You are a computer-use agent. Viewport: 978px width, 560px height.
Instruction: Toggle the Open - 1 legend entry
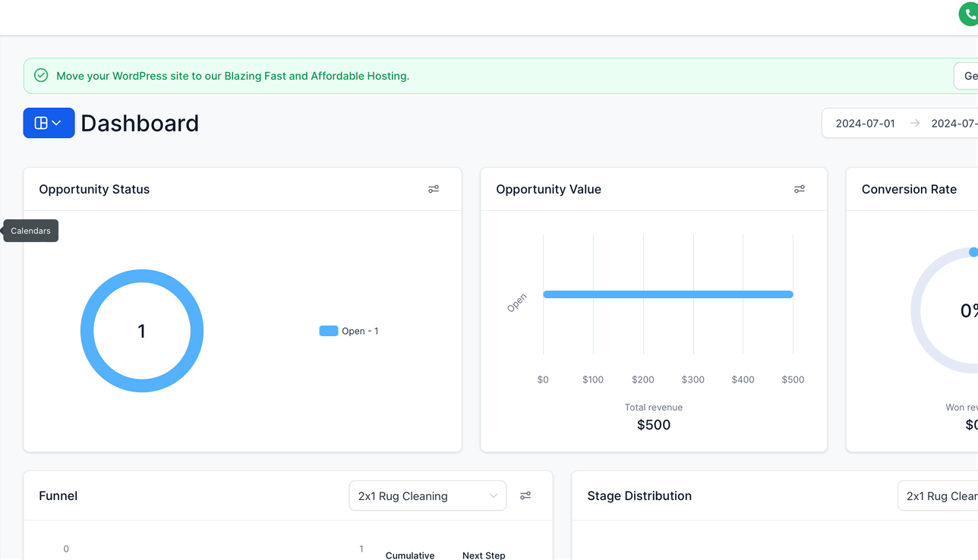[x=349, y=331]
